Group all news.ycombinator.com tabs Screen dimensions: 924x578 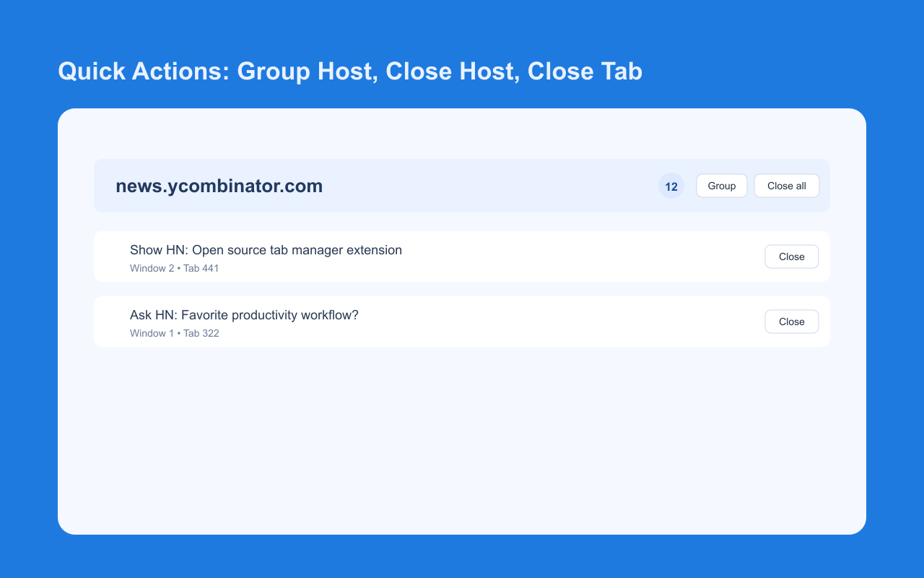[721, 186]
